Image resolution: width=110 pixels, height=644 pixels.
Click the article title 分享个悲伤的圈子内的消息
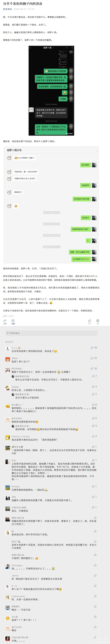coord(23,4)
